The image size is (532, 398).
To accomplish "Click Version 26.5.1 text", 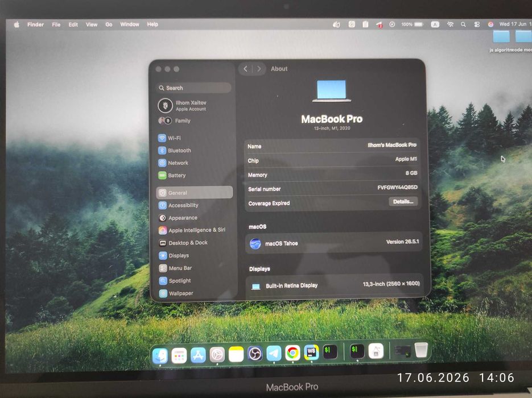I will (x=402, y=242).
